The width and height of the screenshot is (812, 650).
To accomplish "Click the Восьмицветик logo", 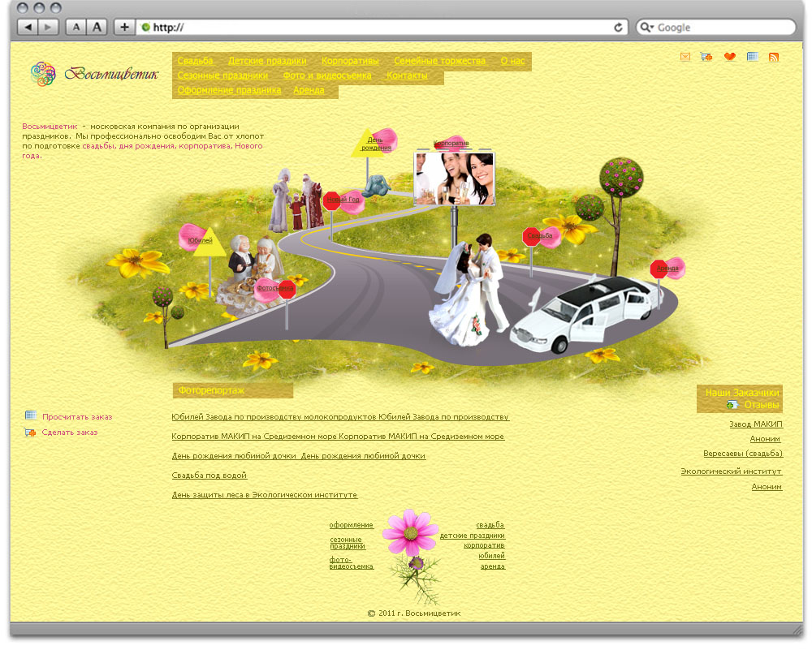I will coord(94,74).
